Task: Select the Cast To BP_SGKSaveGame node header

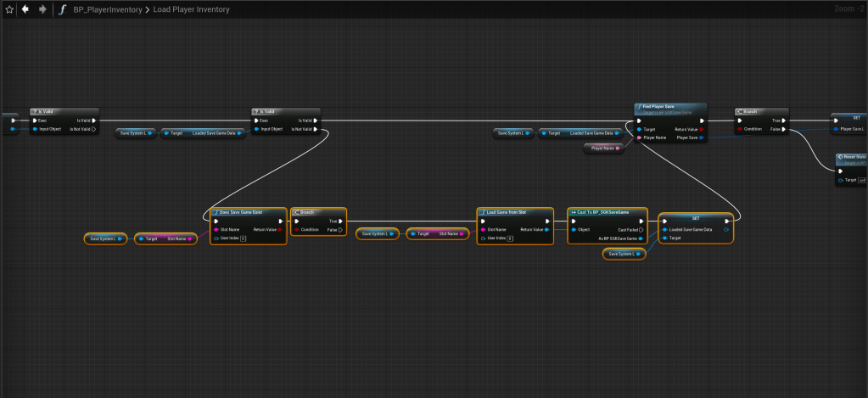Action: coord(607,211)
